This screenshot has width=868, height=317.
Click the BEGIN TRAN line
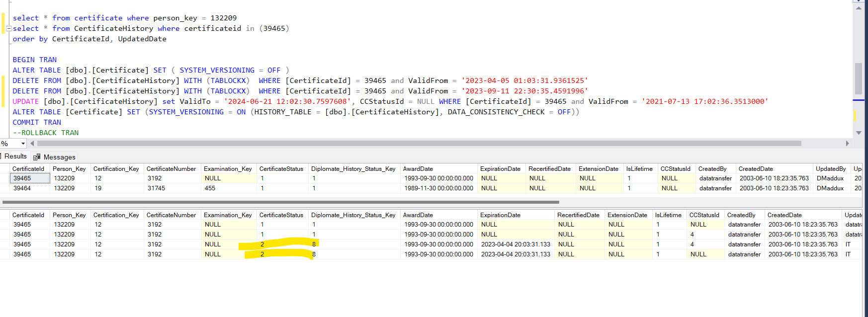point(35,60)
